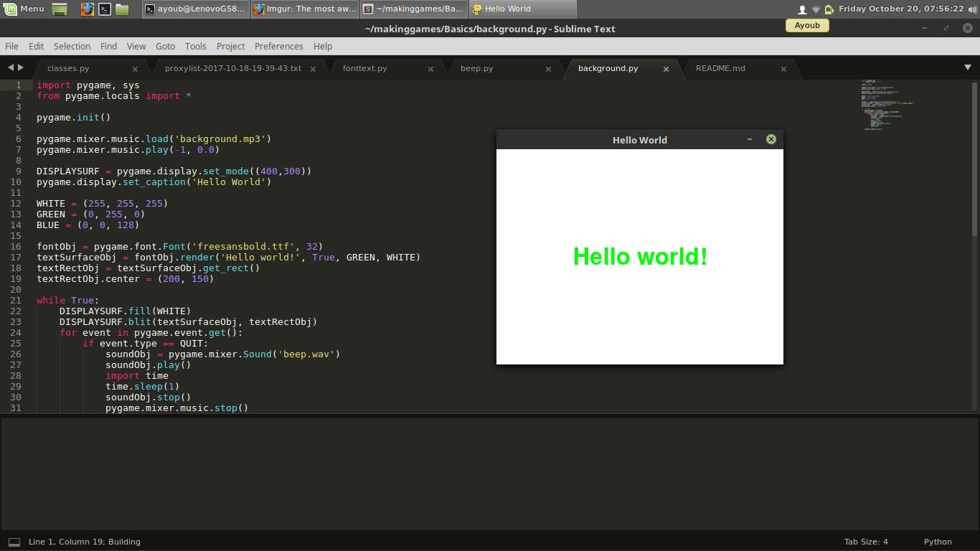
Task: Click line number 21 in the gutter
Action: pyautogui.click(x=16, y=300)
